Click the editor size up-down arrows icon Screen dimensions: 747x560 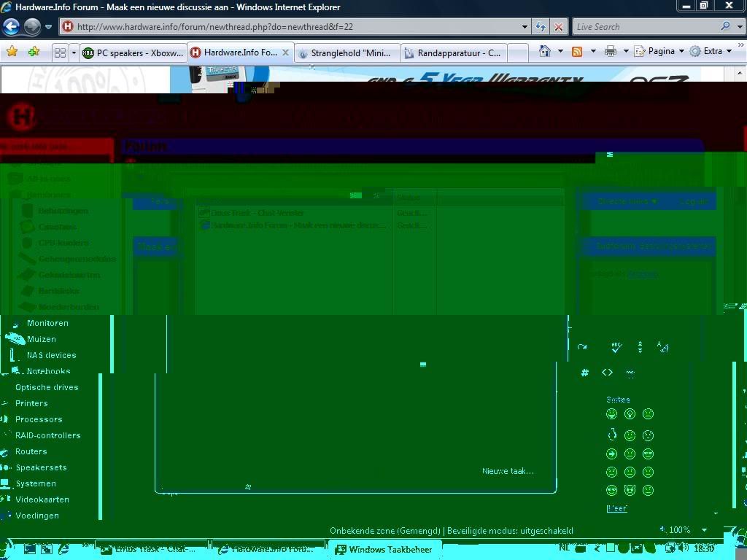click(640, 347)
